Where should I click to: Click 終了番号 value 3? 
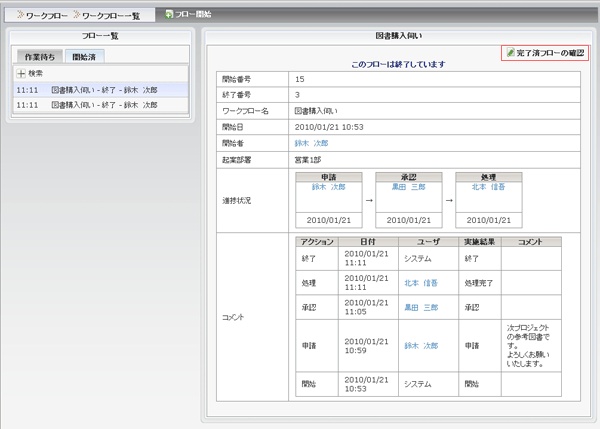[297, 95]
